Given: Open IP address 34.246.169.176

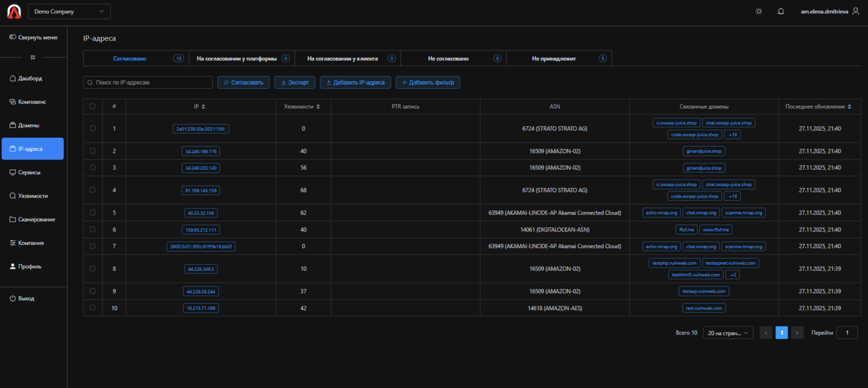Looking at the screenshot, I should 201,151.
